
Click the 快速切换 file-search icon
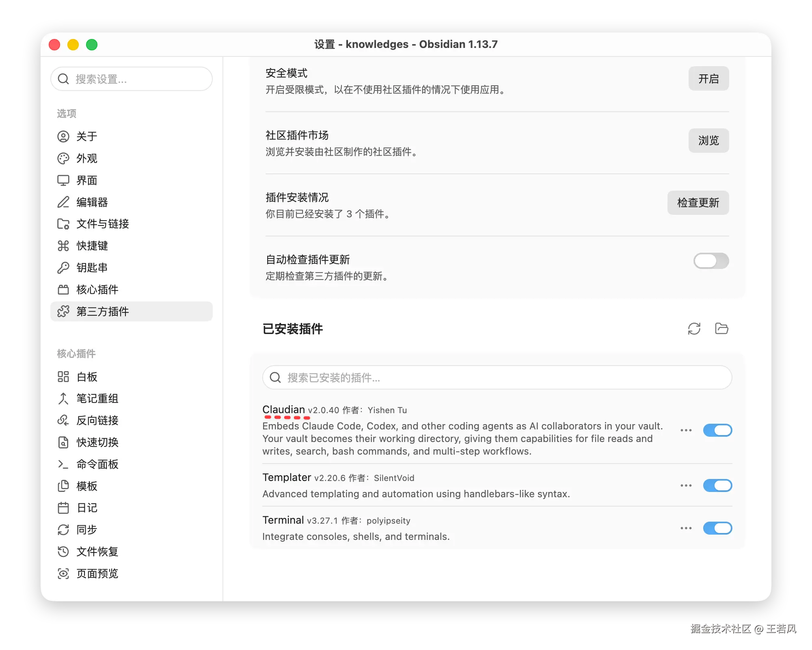tap(63, 442)
